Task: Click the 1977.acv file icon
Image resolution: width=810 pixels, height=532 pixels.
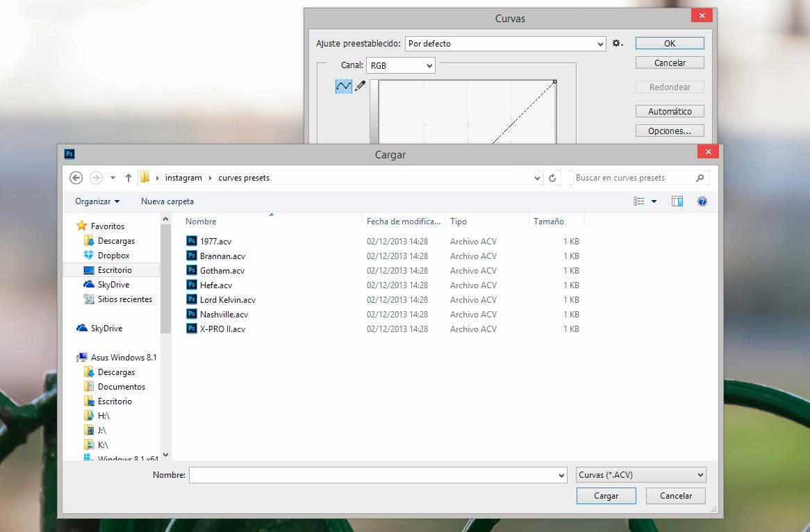Action: [x=192, y=241]
